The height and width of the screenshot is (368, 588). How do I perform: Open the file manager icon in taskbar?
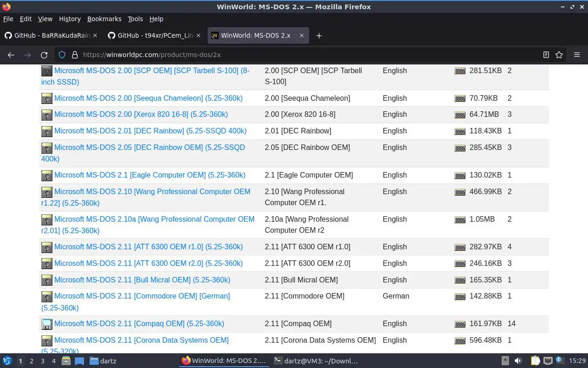point(66,361)
